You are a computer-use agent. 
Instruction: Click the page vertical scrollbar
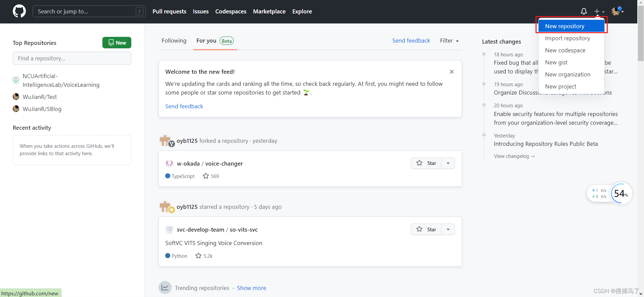click(x=641, y=34)
